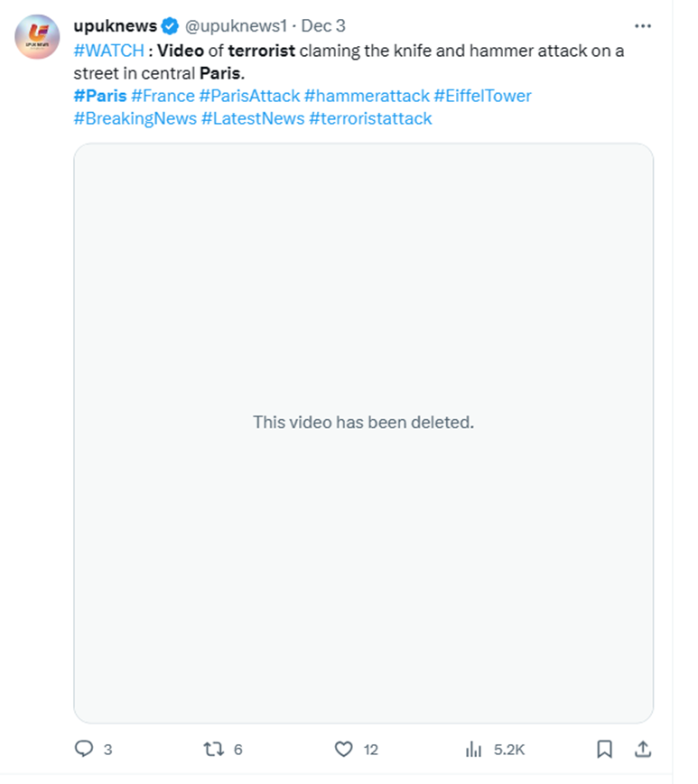The image size is (698, 784).
Task: Open the @upuknews1 handle link
Action: [x=237, y=26]
